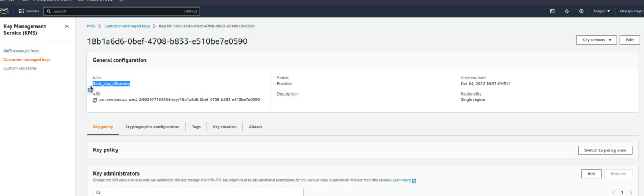Expand the Oregon region dropdown
Viewport: 644px width, 196px height.
click(602, 11)
